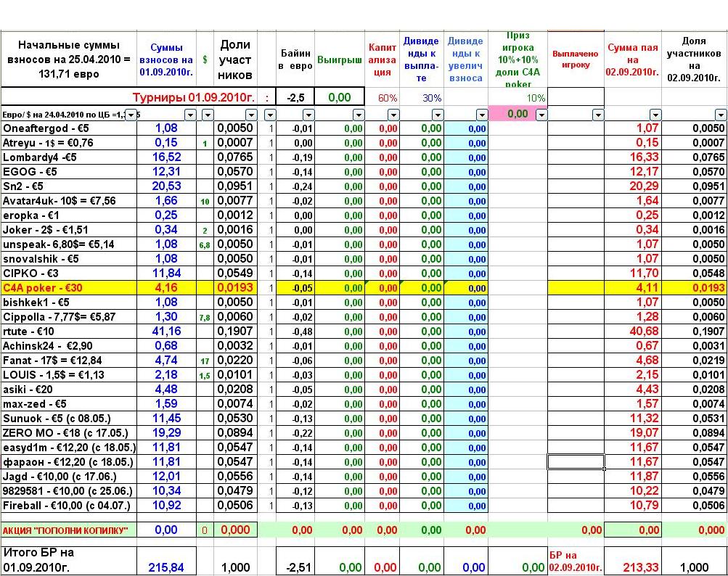Click the 'unspeak- 6,80$= €5,14' cell
Screen dimensions: 728x576
[x=69, y=244]
